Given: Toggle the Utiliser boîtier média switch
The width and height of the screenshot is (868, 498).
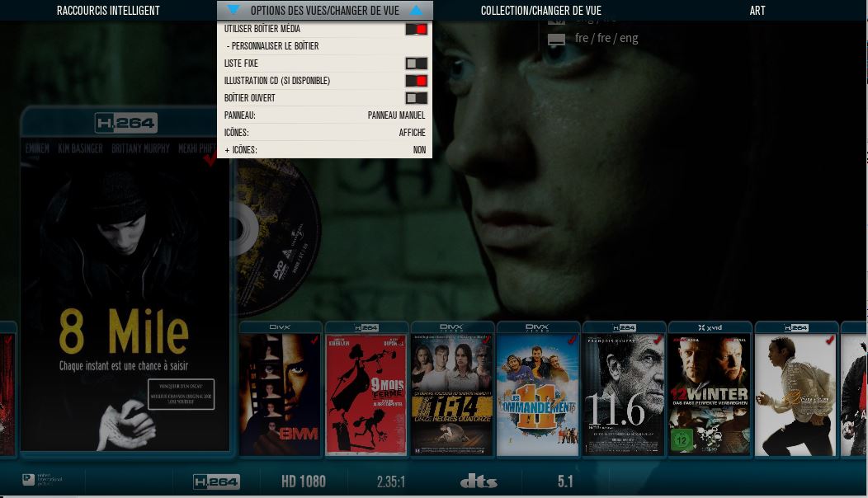Looking at the screenshot, I should [417, 29].
